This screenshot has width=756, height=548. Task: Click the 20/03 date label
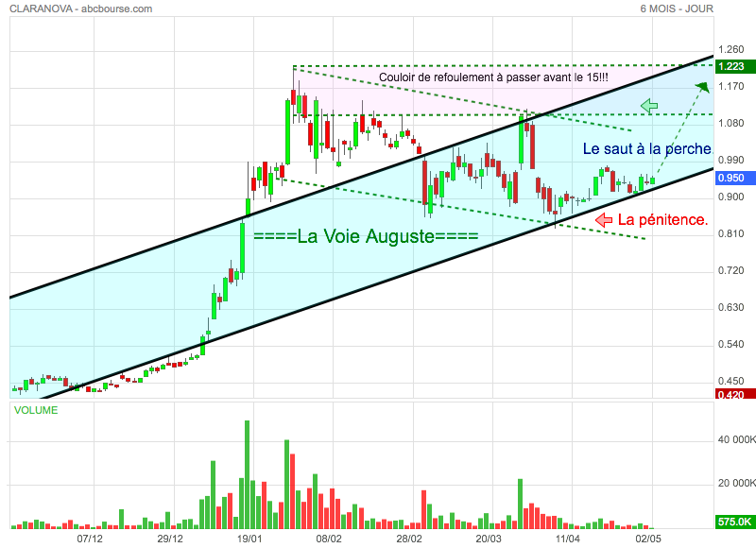(489, 539)
